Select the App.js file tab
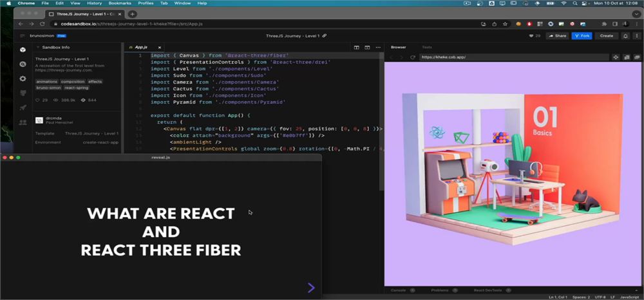The height and width of the screenshot is (300, 644). coord(141,48)
